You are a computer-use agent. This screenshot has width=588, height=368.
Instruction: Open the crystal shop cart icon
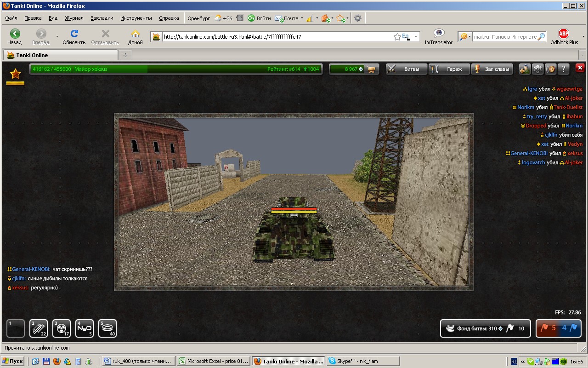point(372,69)
